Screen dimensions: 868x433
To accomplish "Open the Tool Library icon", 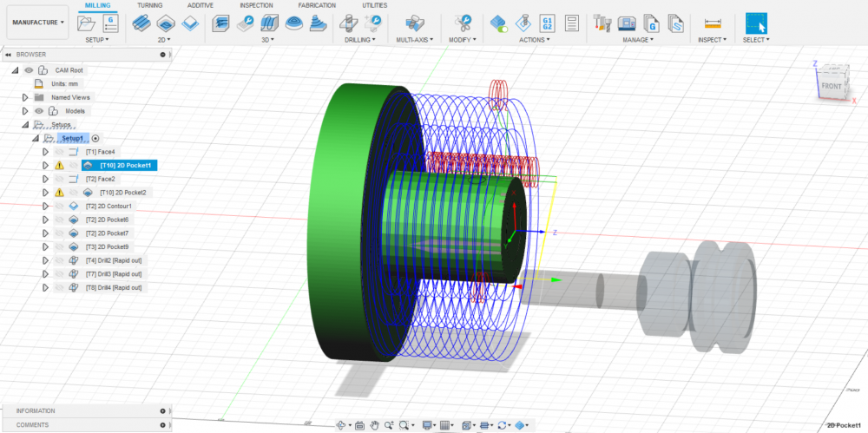I will [x=602, y=23].
